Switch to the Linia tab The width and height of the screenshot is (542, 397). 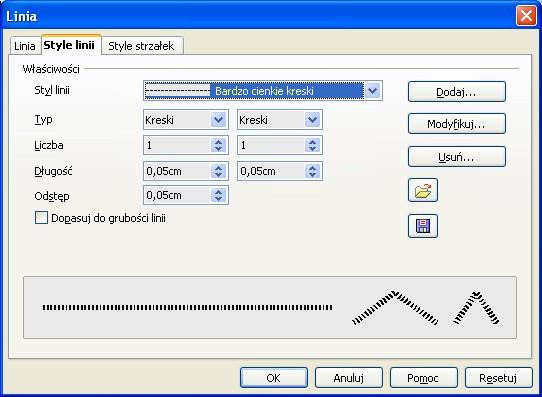pyautogui.click(x=25, y=46)
